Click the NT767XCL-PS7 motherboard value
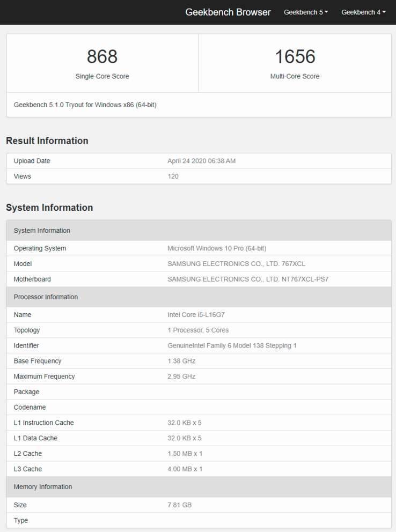Viewport: 396px width, 532px height. click(247, 279)
